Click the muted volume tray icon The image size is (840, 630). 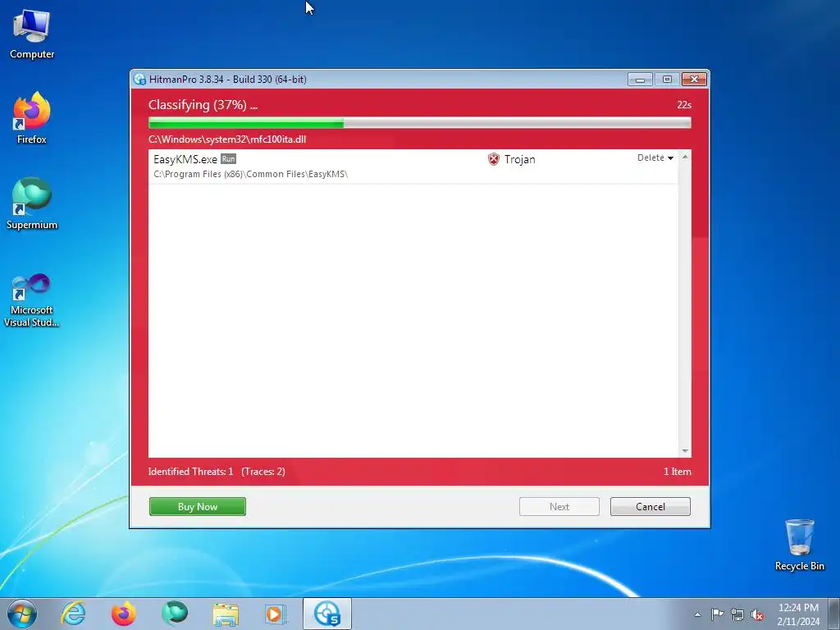[757, 614]
